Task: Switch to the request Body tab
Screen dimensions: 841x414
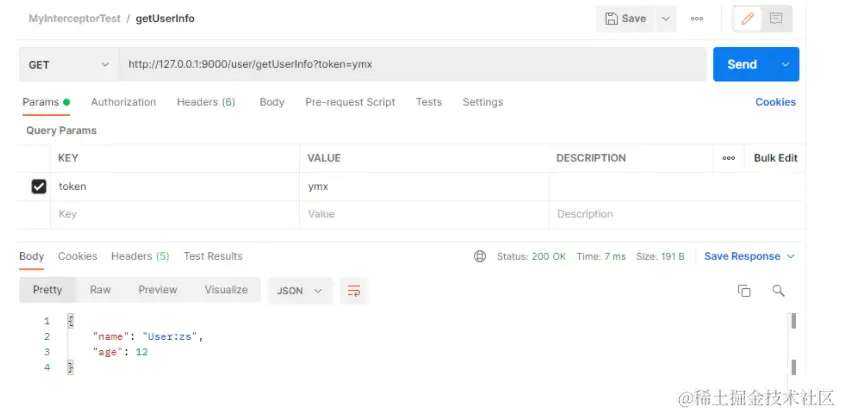Action: (x=272, y=102)
